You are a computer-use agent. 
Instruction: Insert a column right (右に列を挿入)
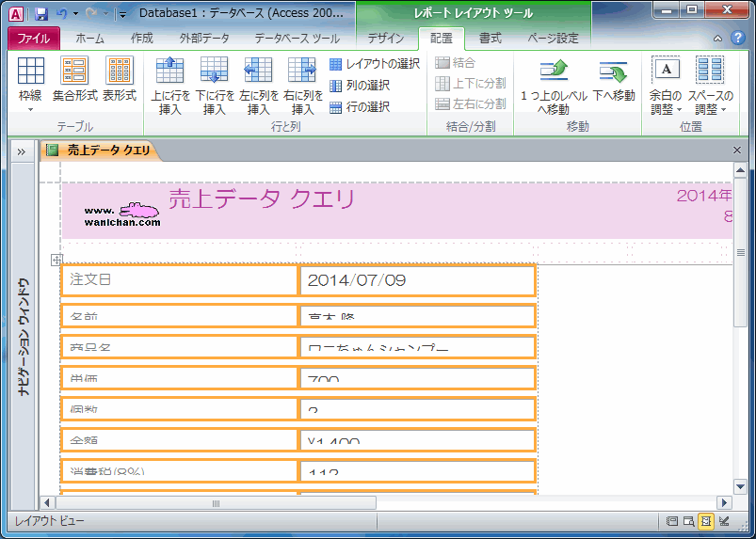tap(303, 86)
